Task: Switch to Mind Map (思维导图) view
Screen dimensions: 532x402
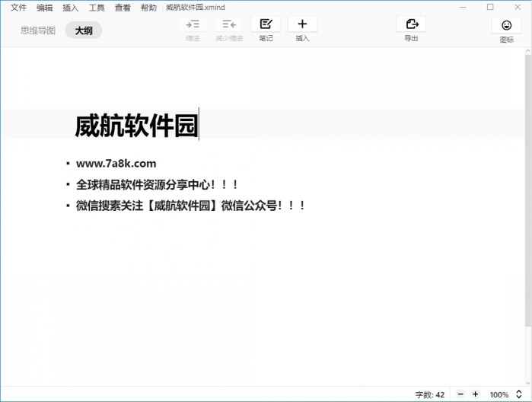Action: pyautogui.click(x=38, y=31)
